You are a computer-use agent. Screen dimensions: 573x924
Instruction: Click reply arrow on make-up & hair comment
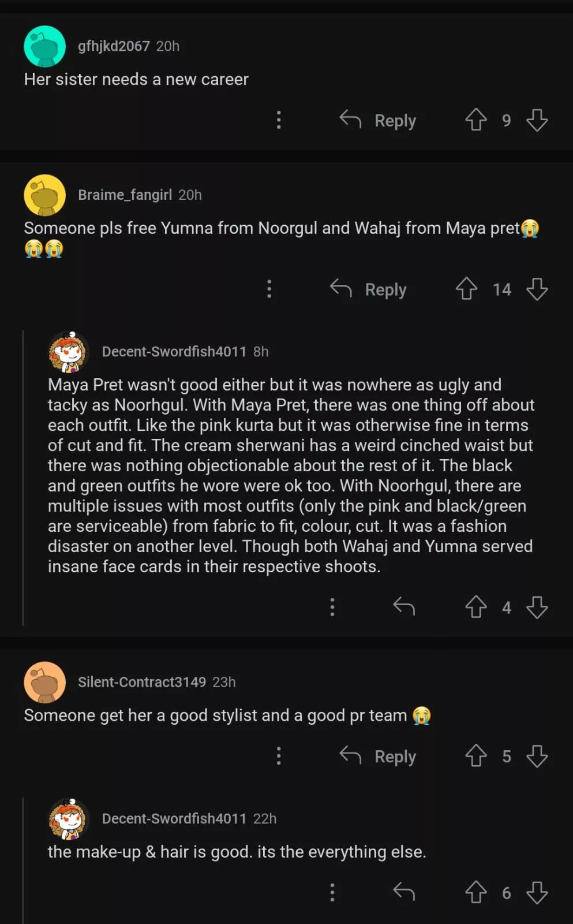pyautogui.click(x=404, y=892)
